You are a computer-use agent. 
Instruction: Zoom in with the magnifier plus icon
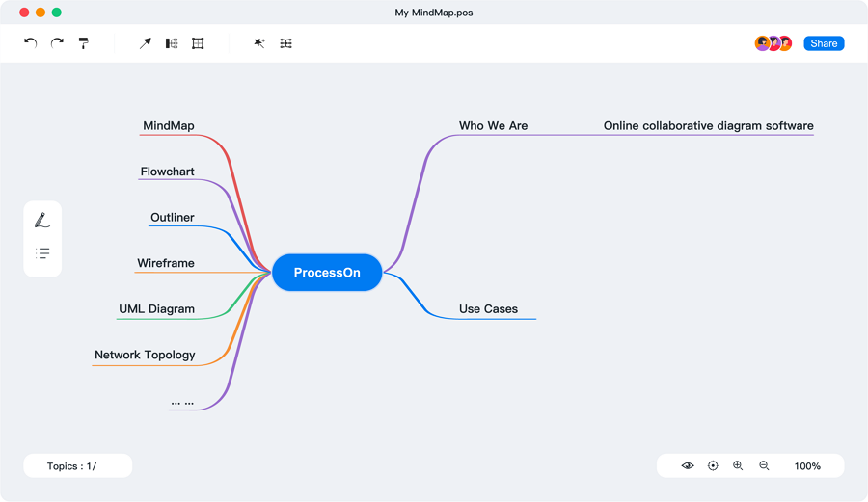pyautogui.click(x=738, y=466)
